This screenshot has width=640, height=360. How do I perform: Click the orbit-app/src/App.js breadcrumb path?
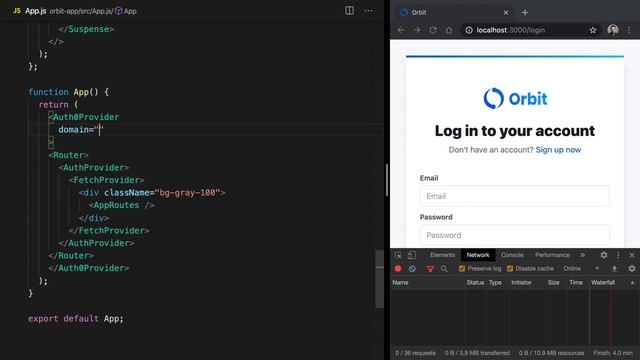(x=81, y=11)
